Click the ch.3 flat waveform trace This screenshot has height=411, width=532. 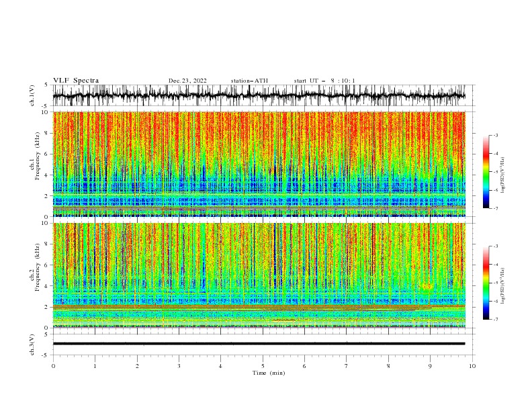click(259, 344)
